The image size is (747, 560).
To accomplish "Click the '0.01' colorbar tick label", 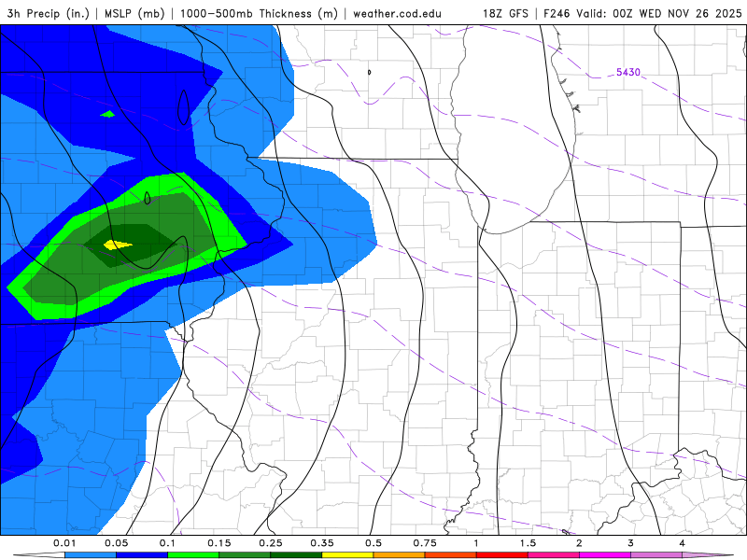I will pos(64,543).
